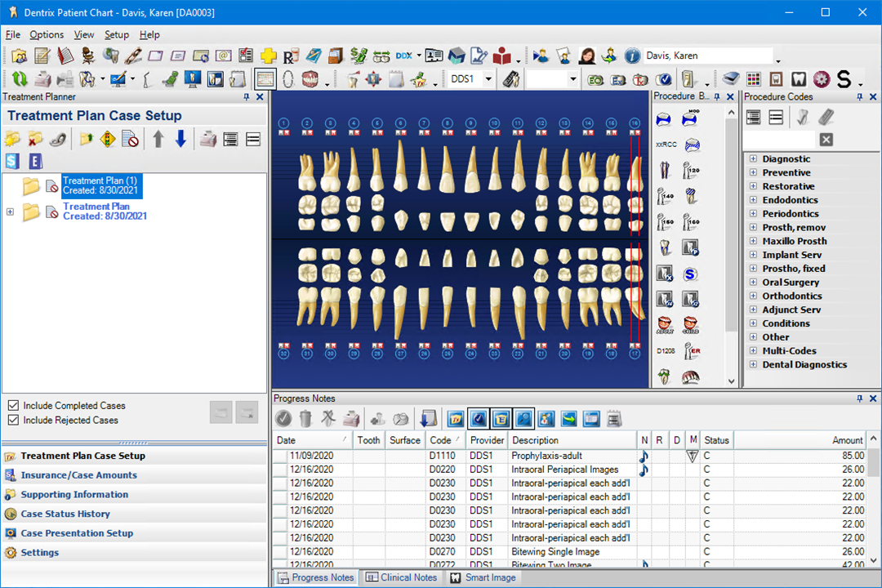Viewport: 882px width, 588px height.
Task: Expand the Diagnostic procedure code category
Action: [753, 159]
